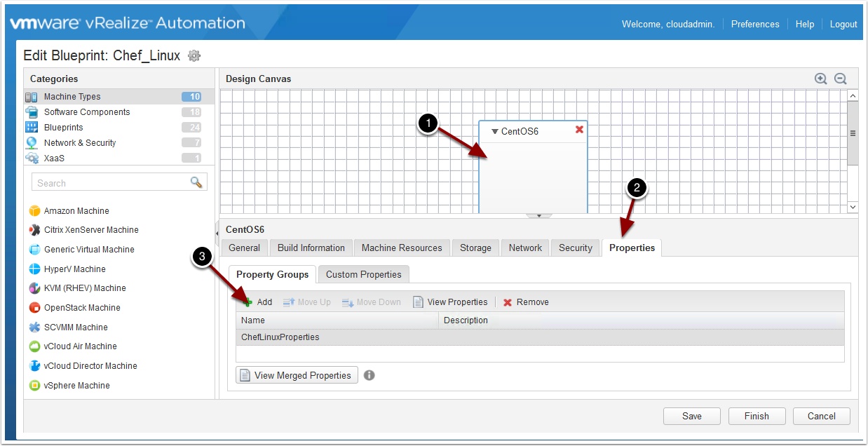The image size is (868, 446).
Task: Switch to the Storage tab
Action: tap(475, 248)
